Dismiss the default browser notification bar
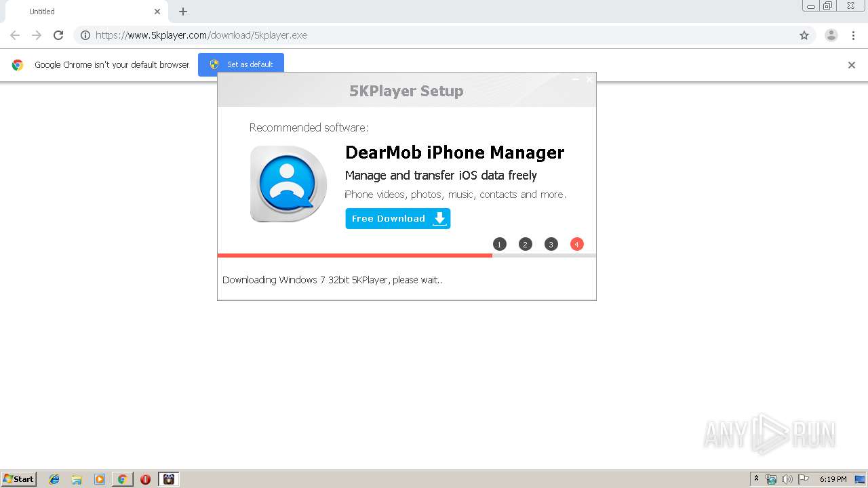This screenshot has height=488, width=868. click(x=852, y=65)
